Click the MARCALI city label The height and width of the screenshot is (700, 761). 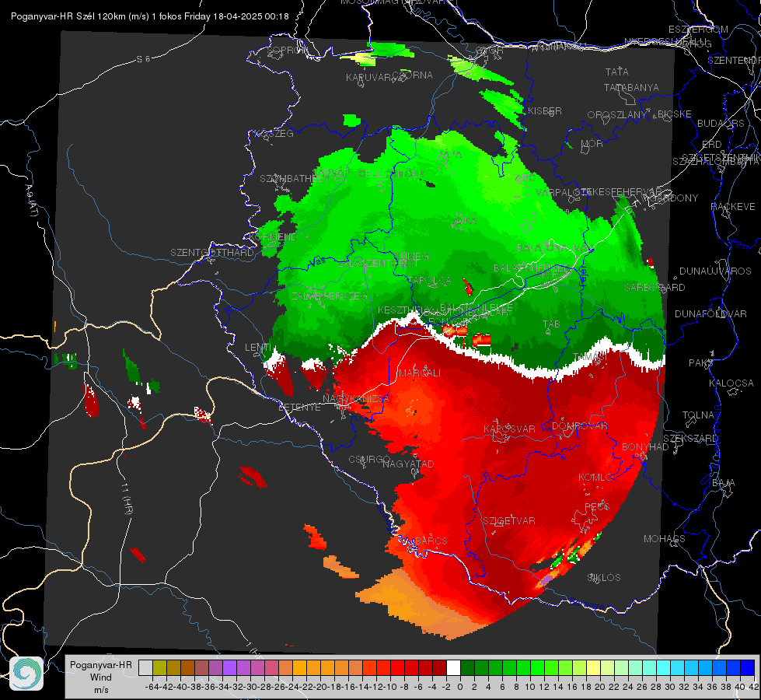tap(419, 373)
